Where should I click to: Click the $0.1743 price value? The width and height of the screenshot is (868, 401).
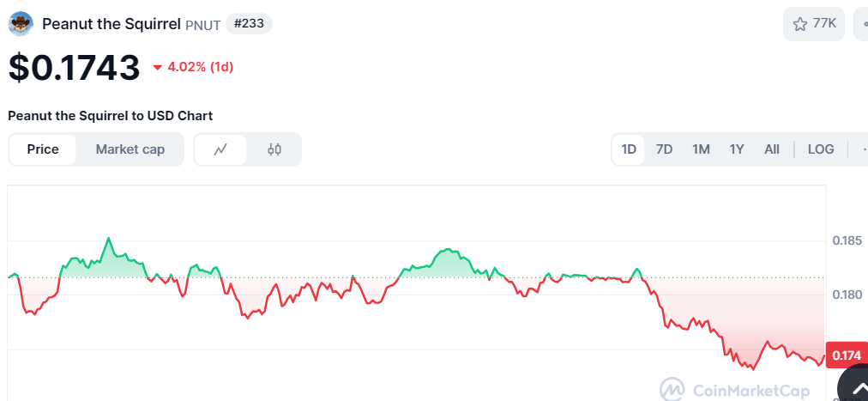click(74, 68)
